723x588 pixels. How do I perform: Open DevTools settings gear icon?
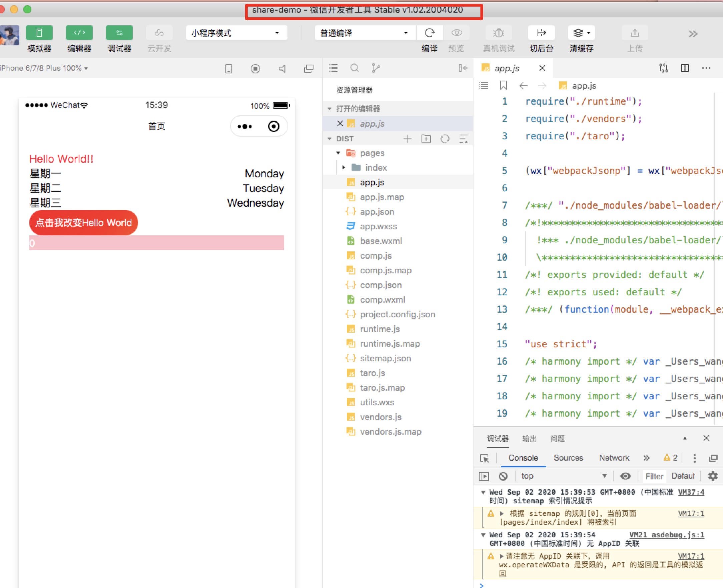pos(713,476)
